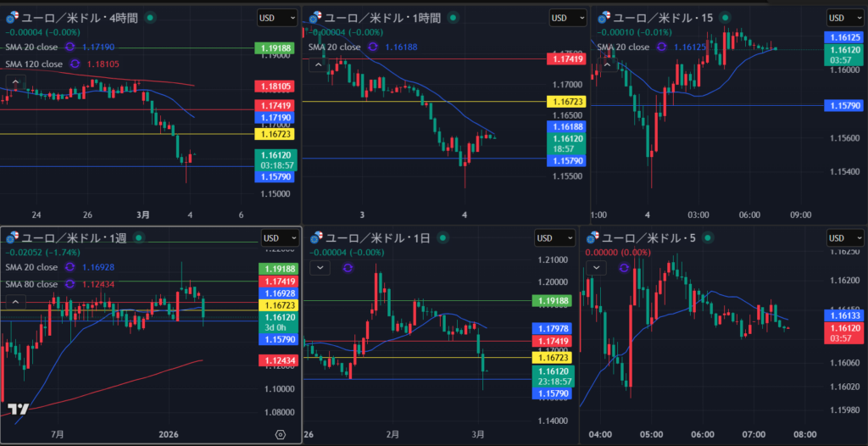
Task: Open chart settings gear on weekly chart
Action: [x=281, y=434]
